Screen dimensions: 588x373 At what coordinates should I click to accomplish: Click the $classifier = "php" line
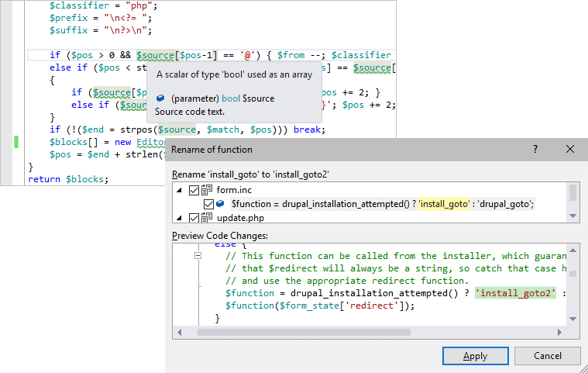103,5
